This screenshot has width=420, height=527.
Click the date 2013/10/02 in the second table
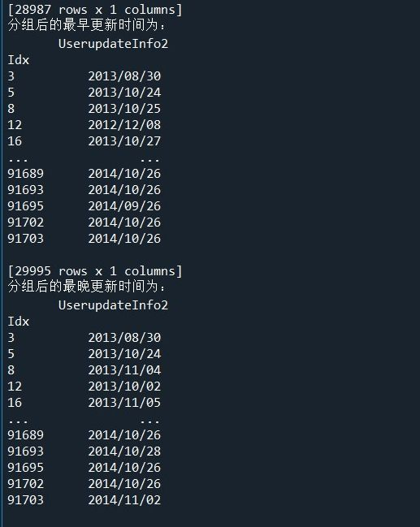[x=124, y=387]
